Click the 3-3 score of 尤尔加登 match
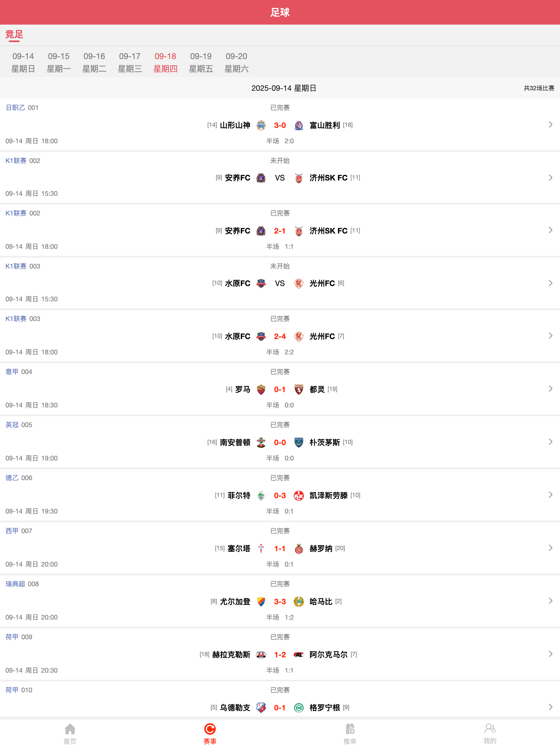The image size is (560, 747). [280, 602]
